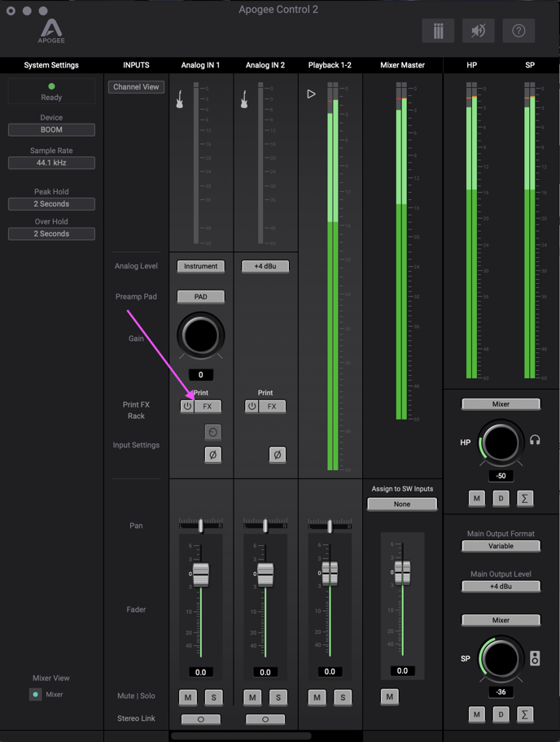Viewport: 560px width, 742px height.
Task: Click the System Settings header
Action: [x=51, y=65]
